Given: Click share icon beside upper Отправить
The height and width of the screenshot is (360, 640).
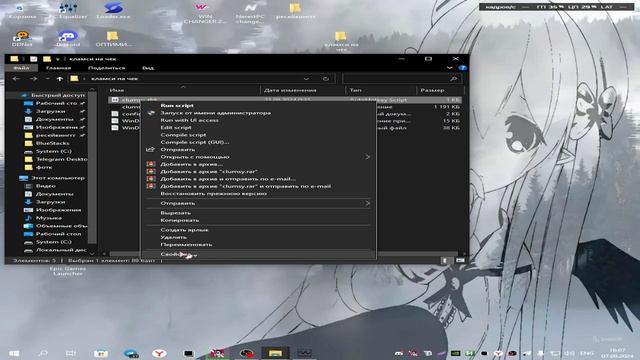Looking at the screenshot, I should tap(151, 149).
